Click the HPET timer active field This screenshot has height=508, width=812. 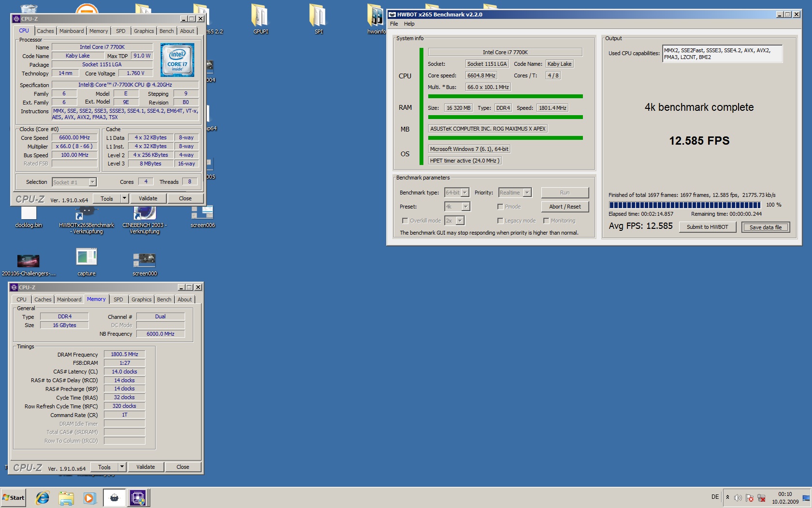tap(464, 161)
